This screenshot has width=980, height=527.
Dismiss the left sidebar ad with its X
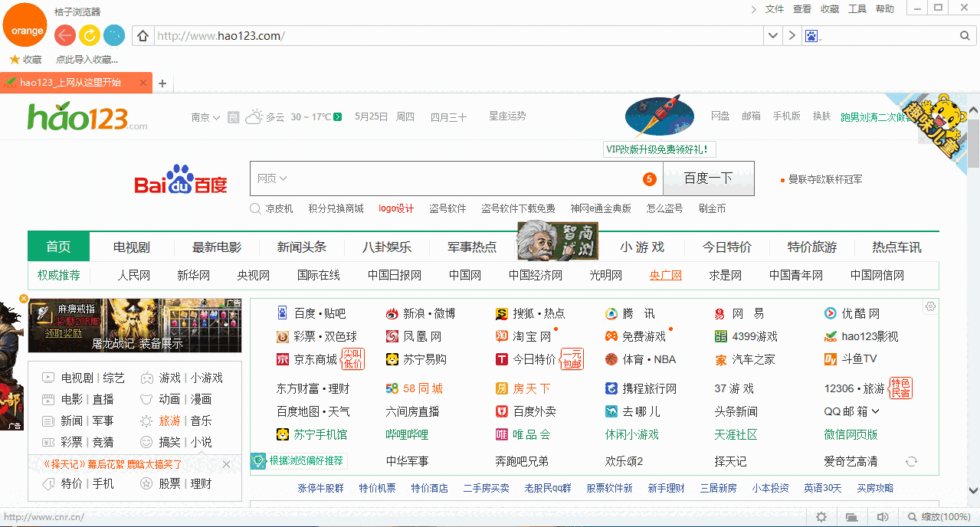tap(23, 298)
